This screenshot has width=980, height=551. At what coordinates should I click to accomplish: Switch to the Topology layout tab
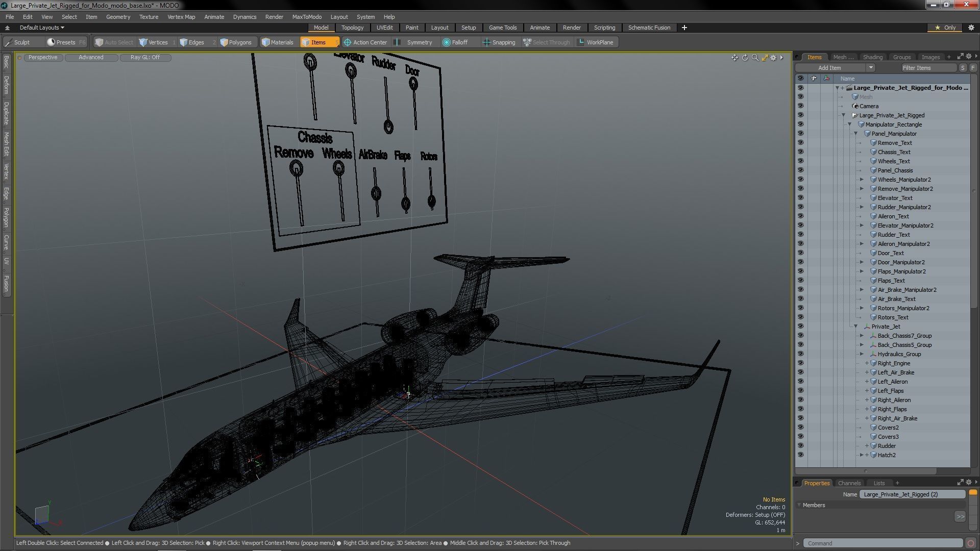(x=352, y=28)
